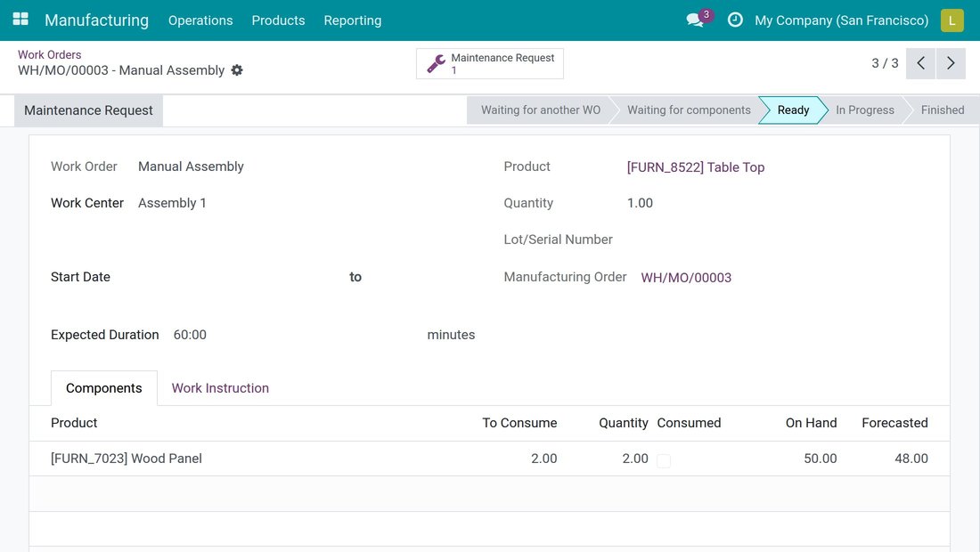Click the Quantity value 1.00

point(640,203)
